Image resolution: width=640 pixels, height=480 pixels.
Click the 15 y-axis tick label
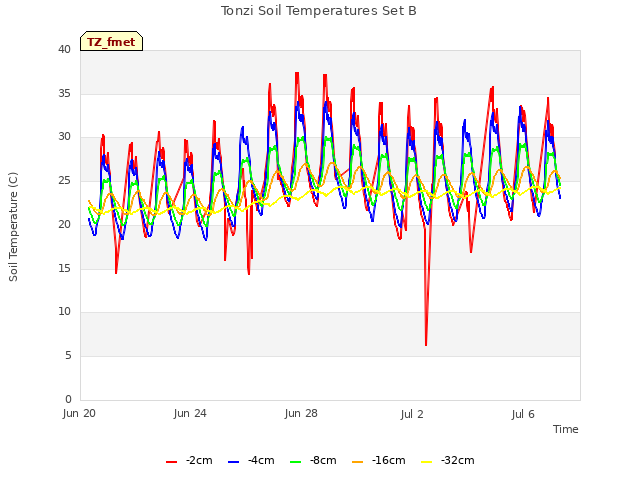pos(64,268)
